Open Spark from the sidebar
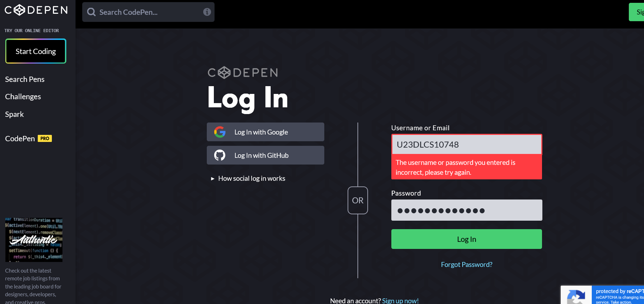The image size is (644, 304). click(x=14, y=114)
